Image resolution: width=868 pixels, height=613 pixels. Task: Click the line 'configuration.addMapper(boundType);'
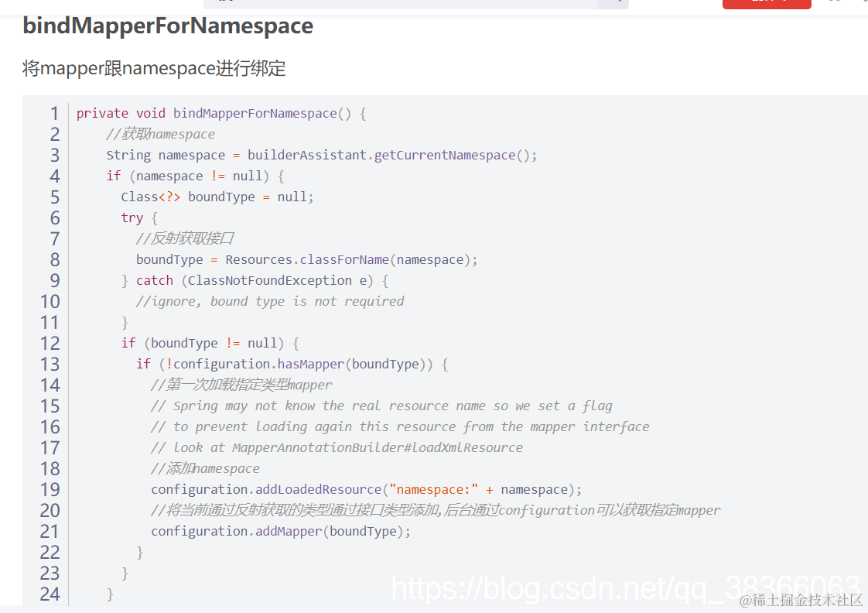click(x=281, y=532)
